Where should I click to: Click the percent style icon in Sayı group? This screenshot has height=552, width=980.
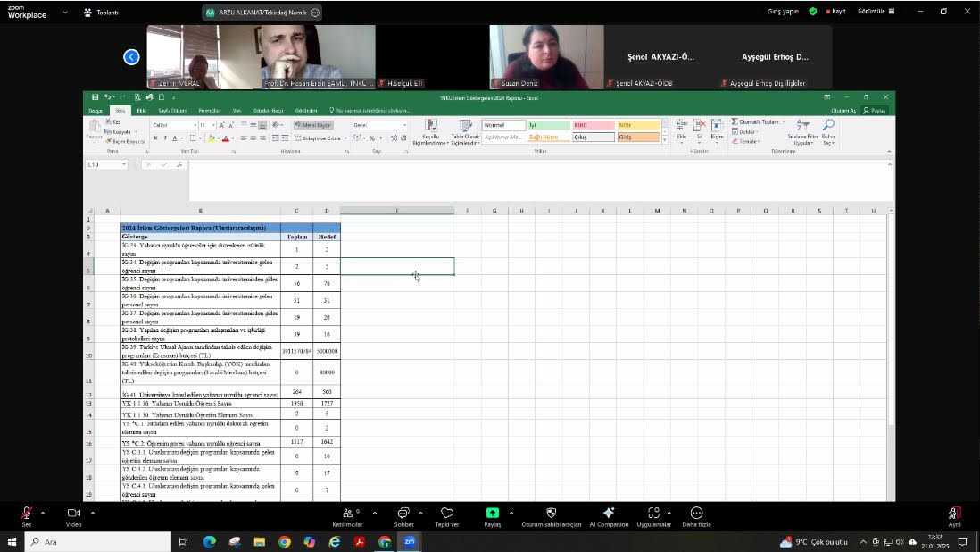point(372,138)
